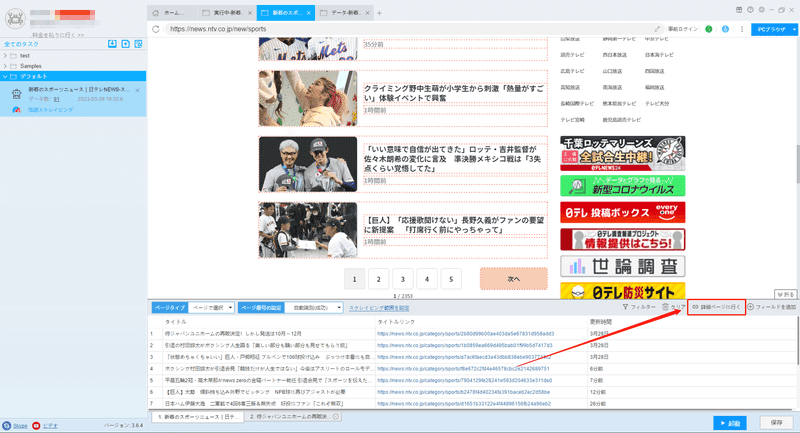Click the 次へ next page button
Viewport: 800px width, 433px height.
click(513, 279)
